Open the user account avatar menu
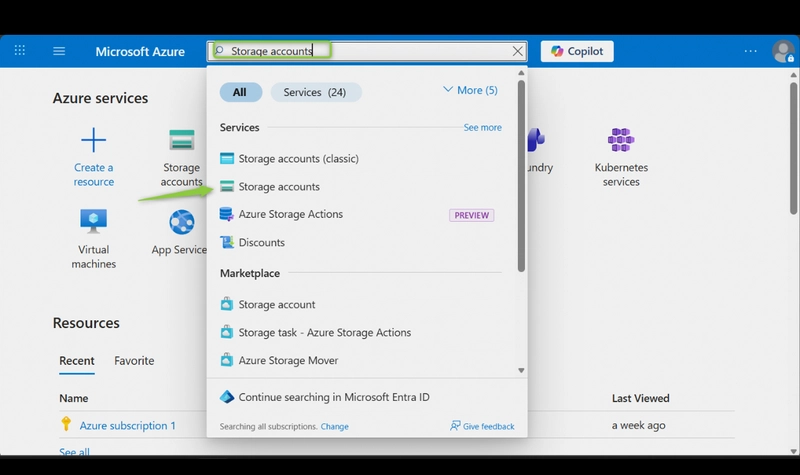Image resolution: width=800 pixels, height=475 pixels. click(783, 52)
